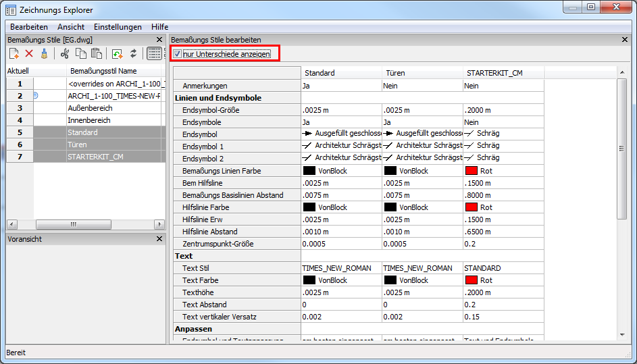Edit Standard's Zentrumspunkt-Größe 0.0005 value
This screenshot has height=364, width=637.
[341, 244]
